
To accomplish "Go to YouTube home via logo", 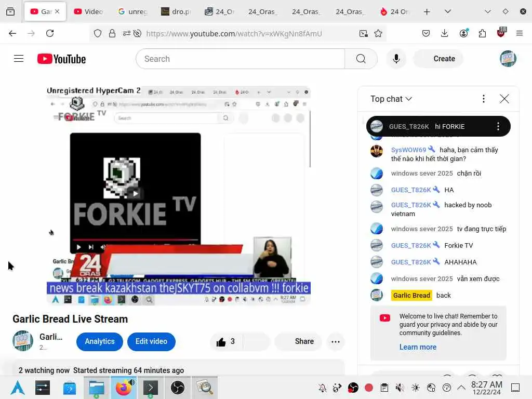I will 61,59.
